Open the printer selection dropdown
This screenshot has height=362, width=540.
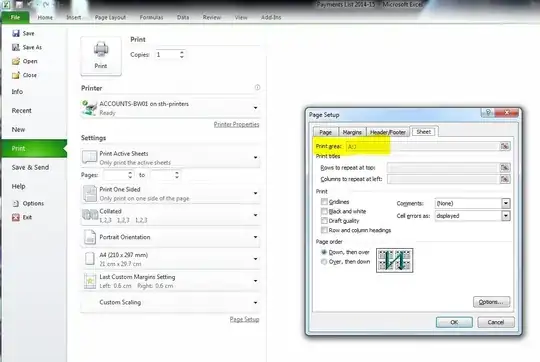click(255, 108)
